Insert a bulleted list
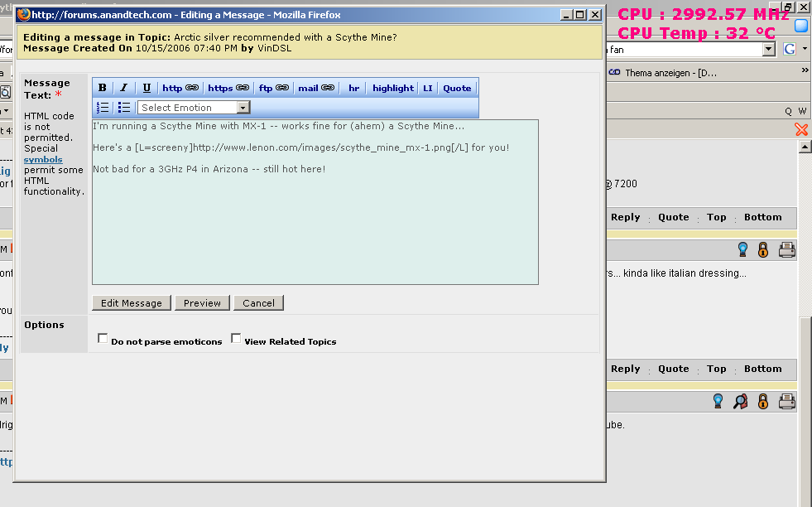The height and width of the screenshot is (507, 812). (x=124, y=108)
